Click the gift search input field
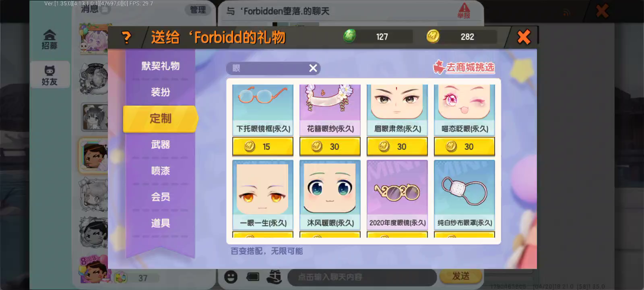 pos(267,68)
